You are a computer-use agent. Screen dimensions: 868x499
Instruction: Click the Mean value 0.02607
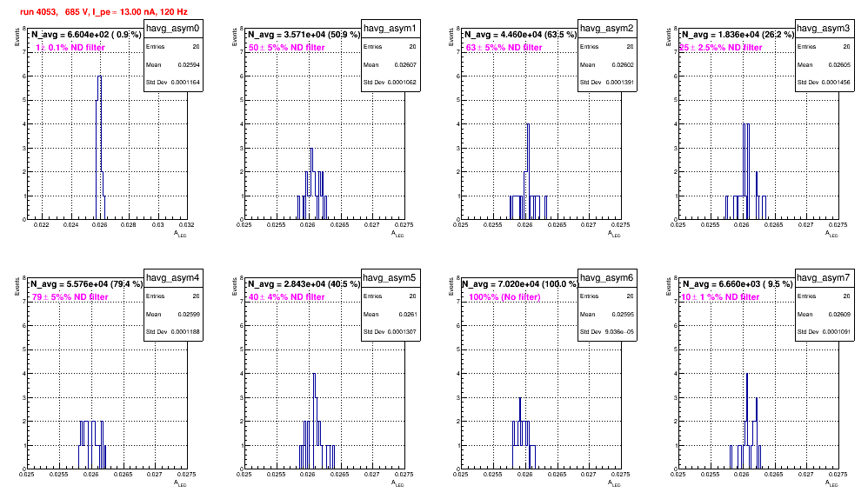(406, 64)
